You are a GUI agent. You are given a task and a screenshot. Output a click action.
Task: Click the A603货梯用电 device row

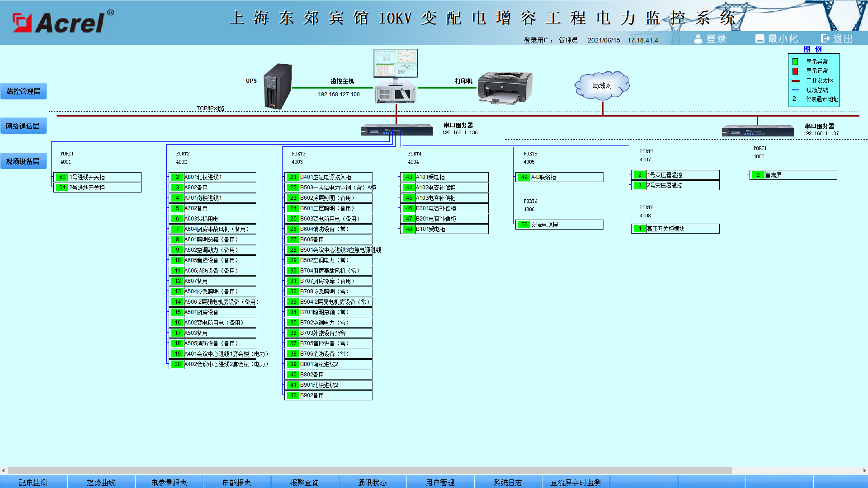(213, 219)
